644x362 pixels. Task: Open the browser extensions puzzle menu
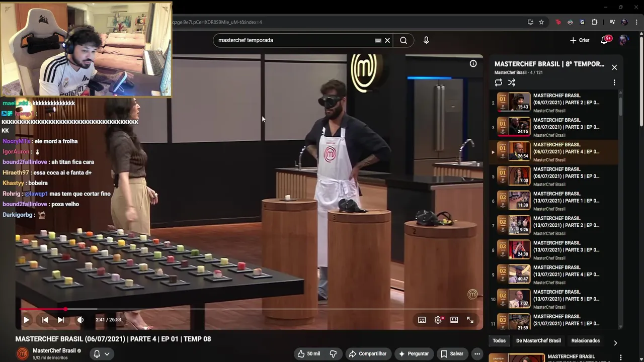[594, 22]
